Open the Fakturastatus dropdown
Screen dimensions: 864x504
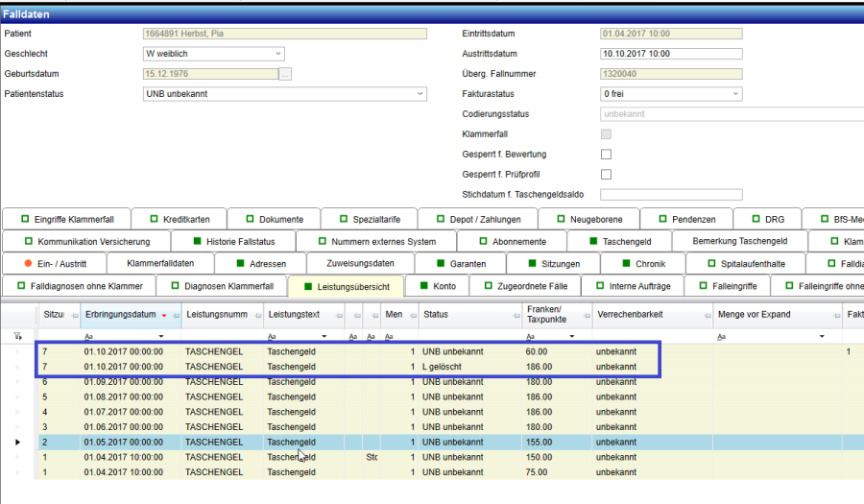point(735,94)
